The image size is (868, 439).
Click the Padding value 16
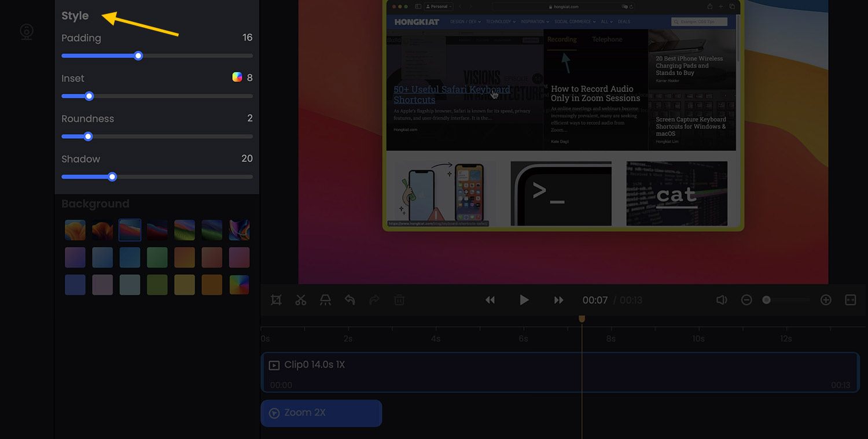coord(247,38)
